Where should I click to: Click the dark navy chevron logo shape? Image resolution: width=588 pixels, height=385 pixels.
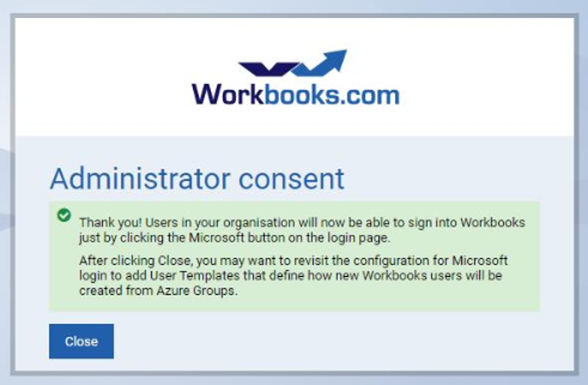point(268,69)
